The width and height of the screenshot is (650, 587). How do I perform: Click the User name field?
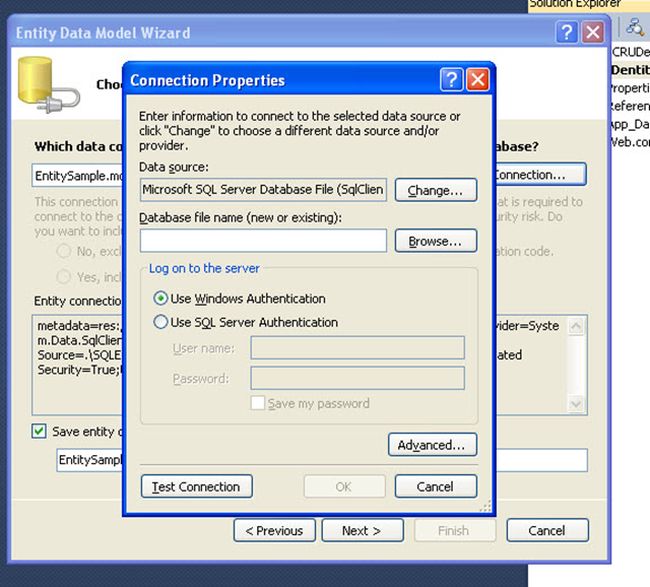tap(357, 347)
